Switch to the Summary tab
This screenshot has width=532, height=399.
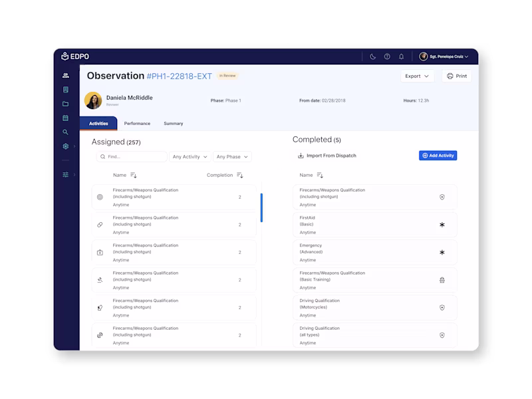[174, 124]
